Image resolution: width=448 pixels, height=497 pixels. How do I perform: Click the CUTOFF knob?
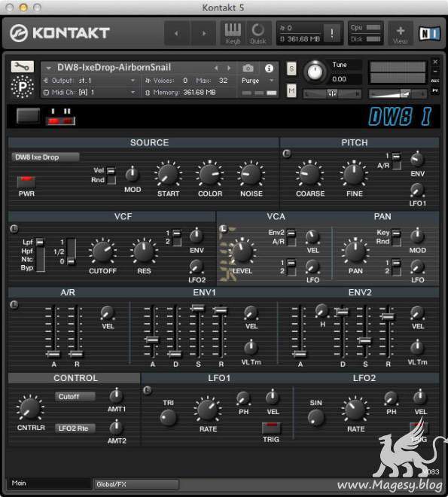[x=102, y=251]
